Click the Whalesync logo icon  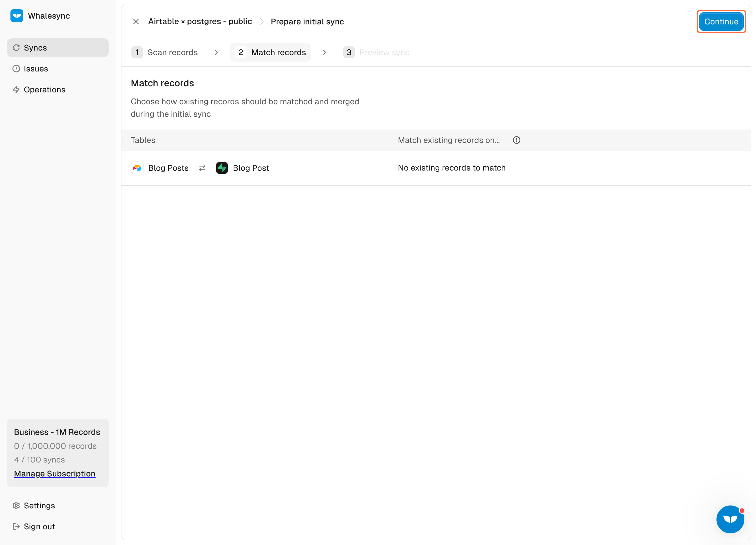coord(17,16)
